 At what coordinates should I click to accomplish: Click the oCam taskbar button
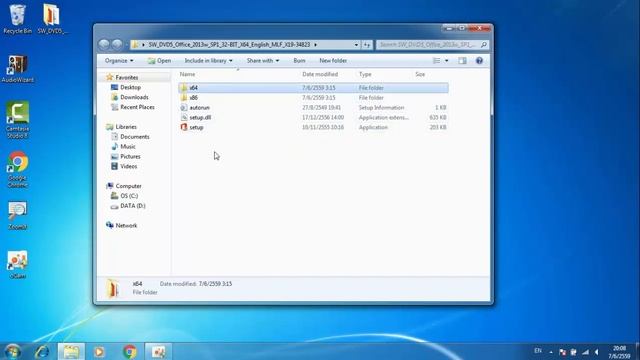pos(159,351)
